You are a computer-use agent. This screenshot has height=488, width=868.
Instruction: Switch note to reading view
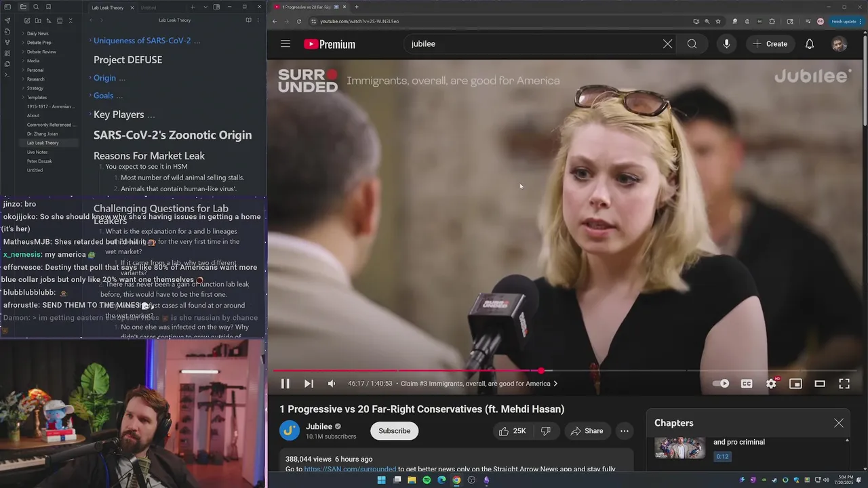tap(248, 20)
